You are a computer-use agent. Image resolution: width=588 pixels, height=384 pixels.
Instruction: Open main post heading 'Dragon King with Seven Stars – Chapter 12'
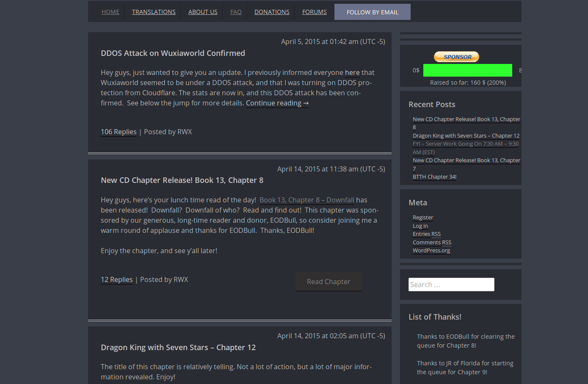coord(178,347)
